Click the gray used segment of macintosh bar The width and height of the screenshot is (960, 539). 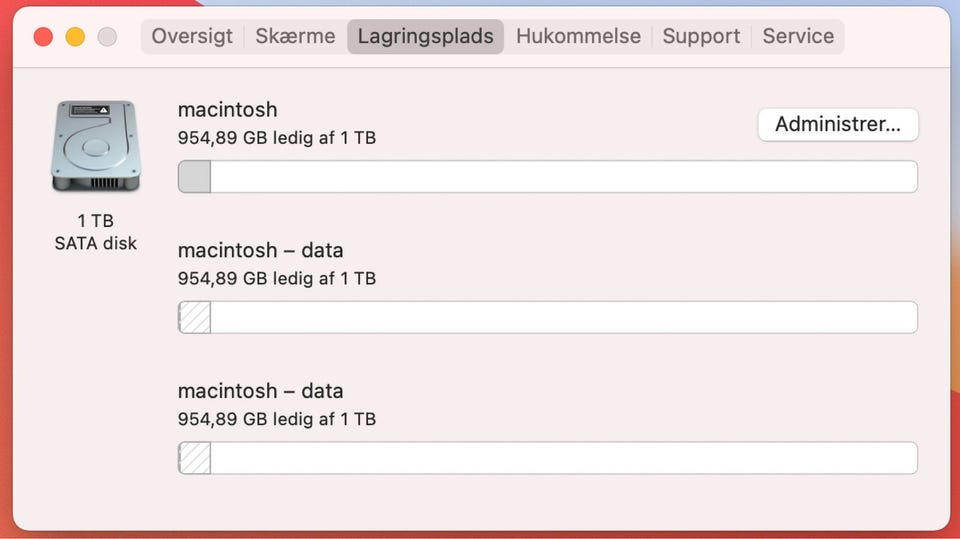pyautogui.click(x=194, y=177)
